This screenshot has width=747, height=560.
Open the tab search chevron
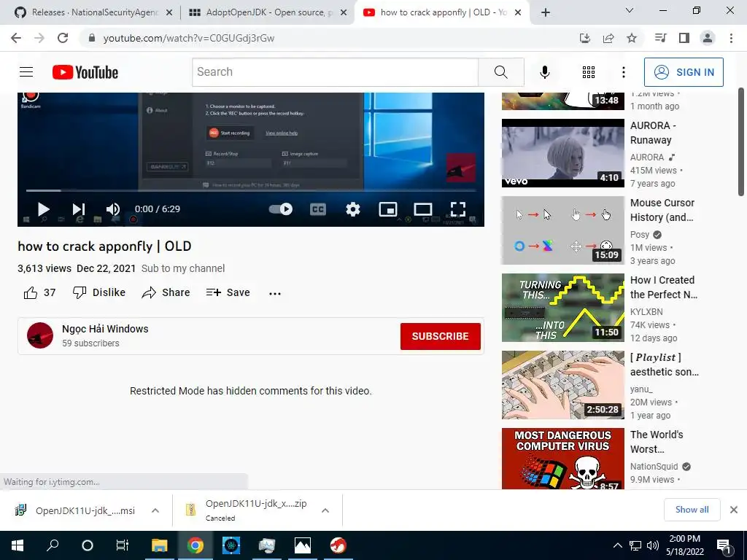point(630,10)
